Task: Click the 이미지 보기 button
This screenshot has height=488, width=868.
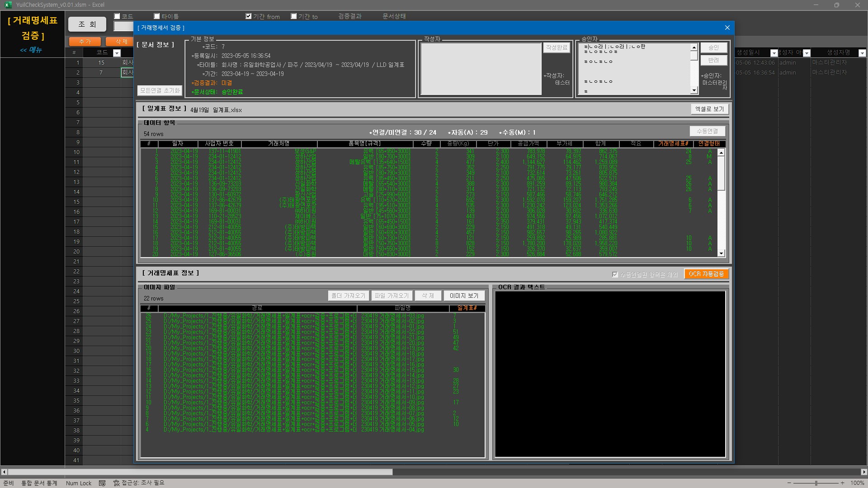Action: point(464,296)
